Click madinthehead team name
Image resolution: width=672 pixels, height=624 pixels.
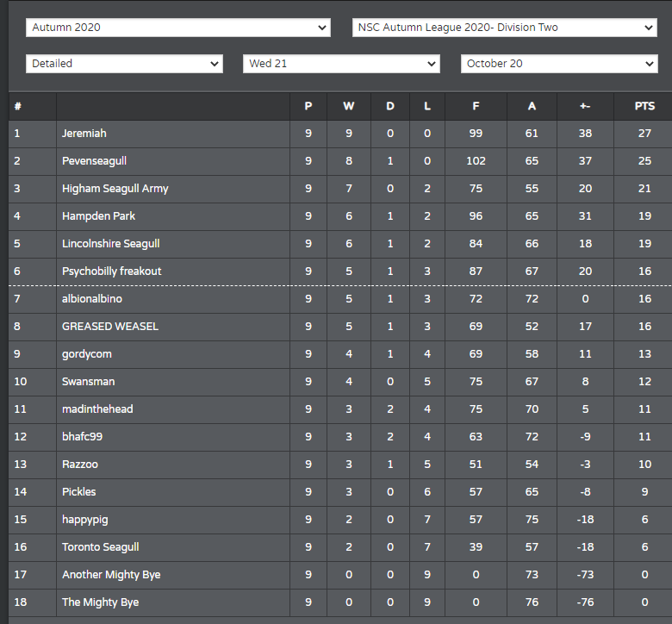(x=97, y=409)
